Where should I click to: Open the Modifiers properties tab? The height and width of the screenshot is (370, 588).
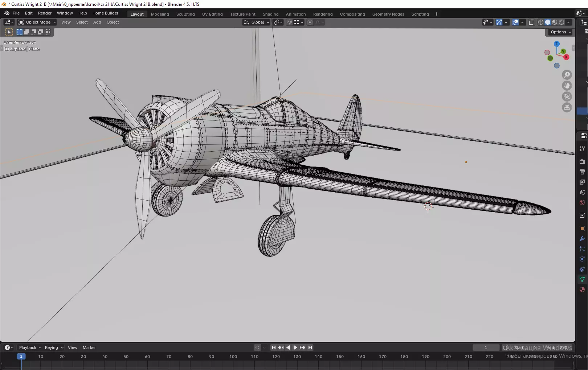[582, 239]
